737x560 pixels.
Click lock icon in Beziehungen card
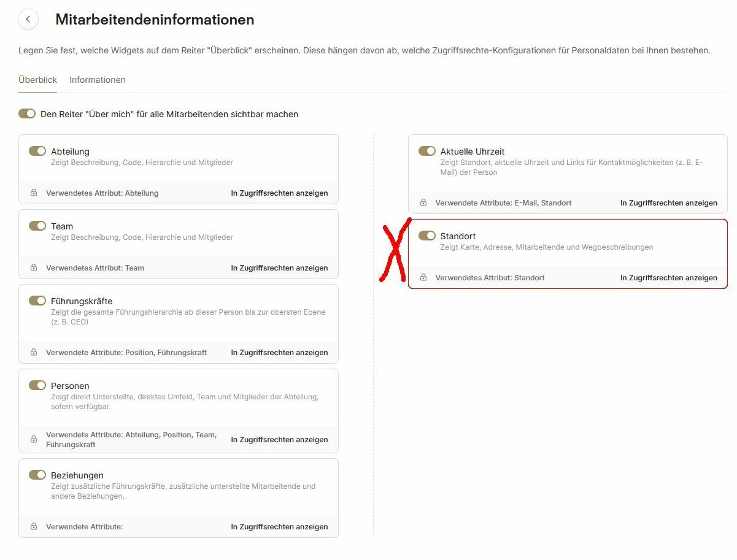click(34, 527)
